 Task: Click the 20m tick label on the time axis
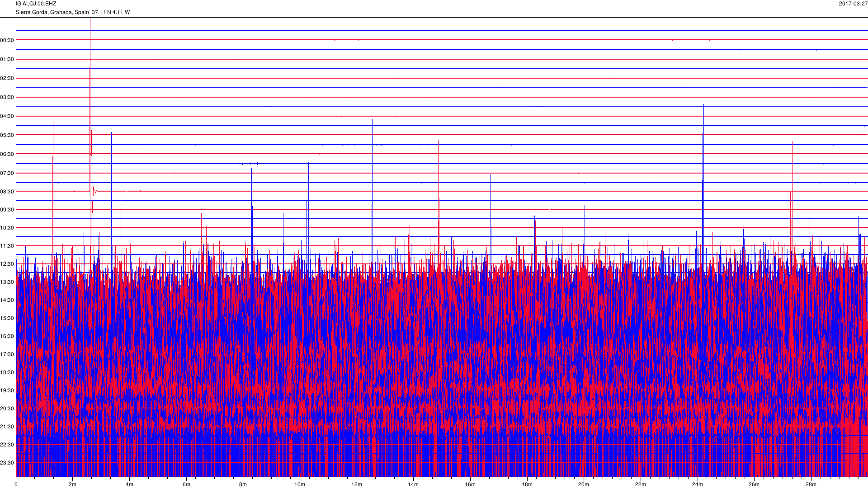point(584,484)
